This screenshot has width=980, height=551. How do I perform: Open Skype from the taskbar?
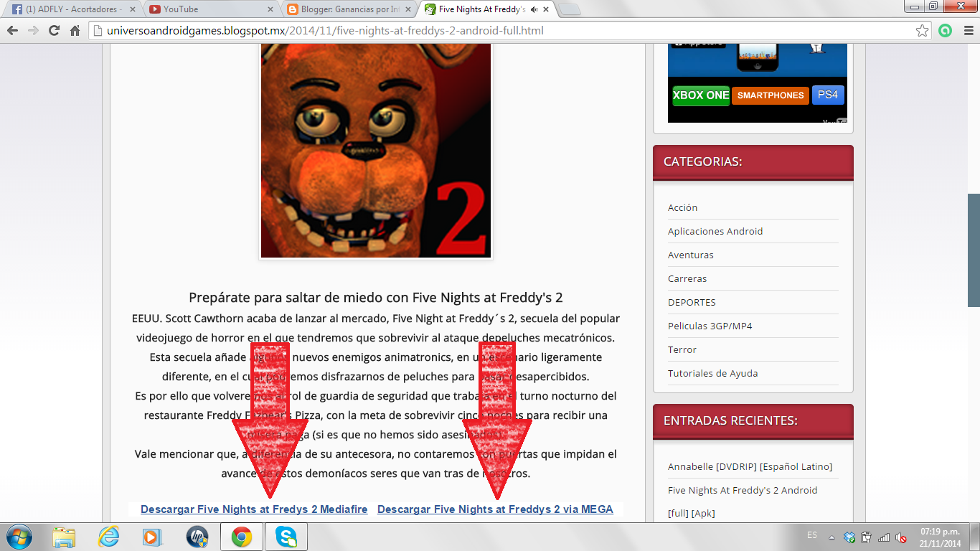tap(286, 537)
